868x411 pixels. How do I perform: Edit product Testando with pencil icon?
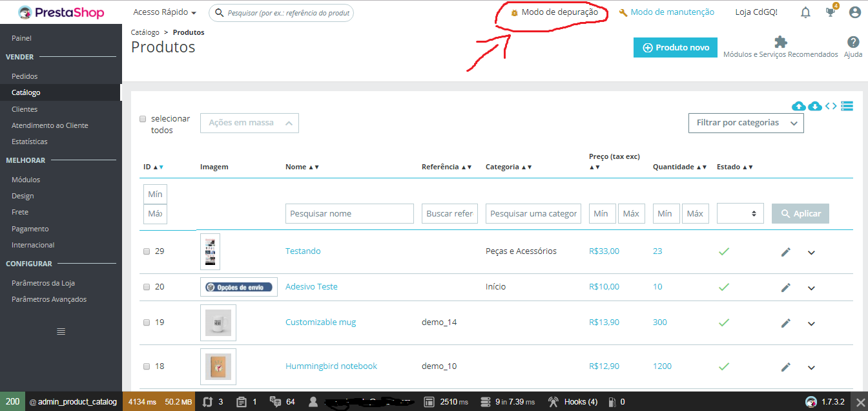(x=785, y=252)
